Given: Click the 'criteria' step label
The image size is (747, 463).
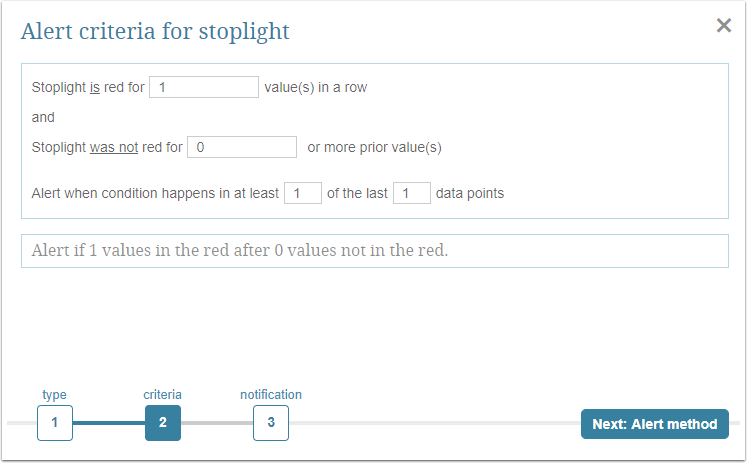Looking at the screenshot, I should pos(163,395).
